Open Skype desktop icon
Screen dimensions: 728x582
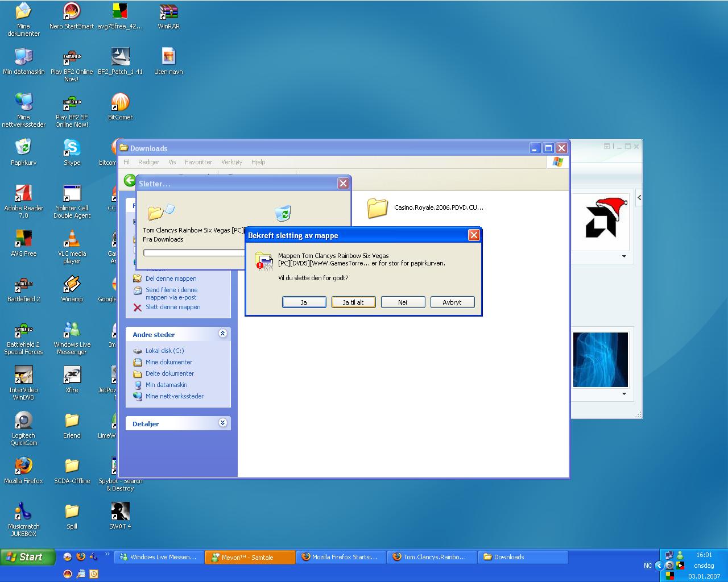point(72,152)
